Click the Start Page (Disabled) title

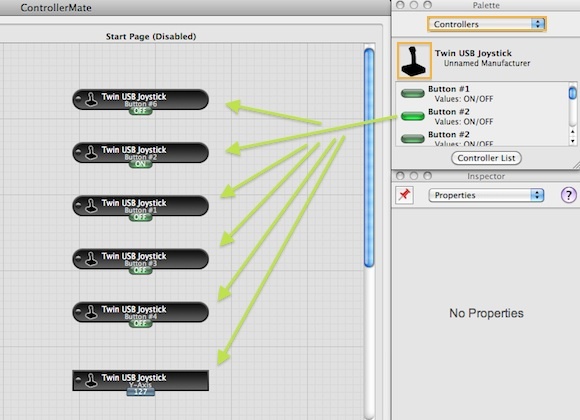click(151, 36)
